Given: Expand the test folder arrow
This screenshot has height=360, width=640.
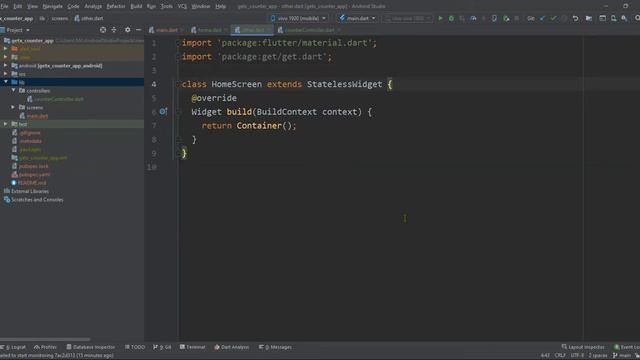Looking at the screenshot, I should click(6, 124).
